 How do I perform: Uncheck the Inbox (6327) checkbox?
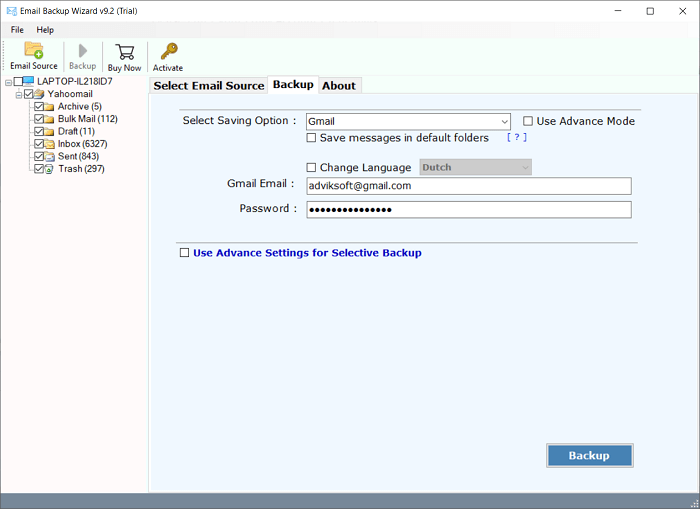tap(39, 144)
